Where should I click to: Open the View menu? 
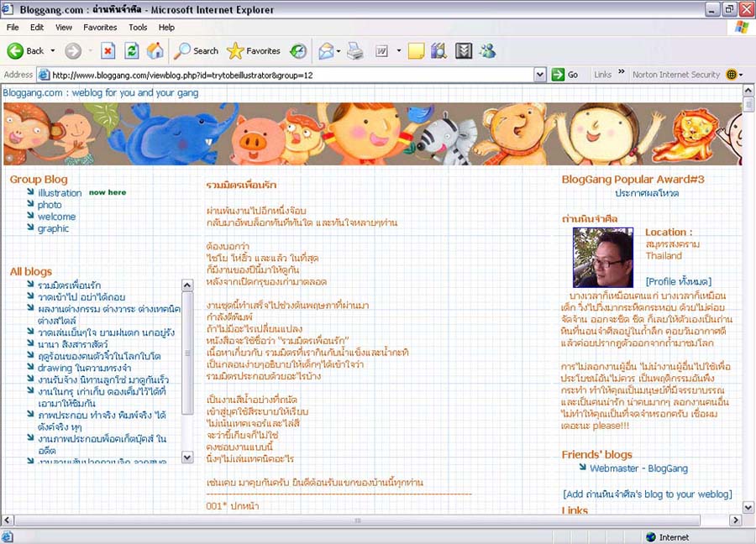pos(64,28)
